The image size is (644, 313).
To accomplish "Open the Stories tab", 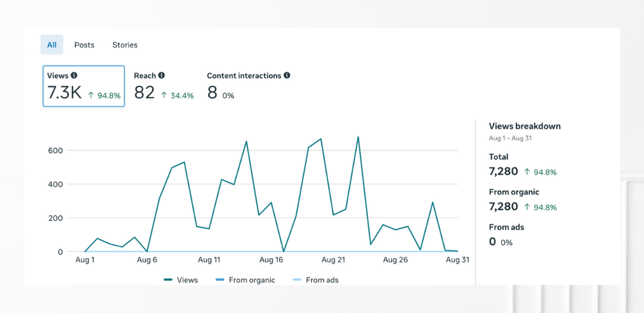I will (x=125, y=45).
